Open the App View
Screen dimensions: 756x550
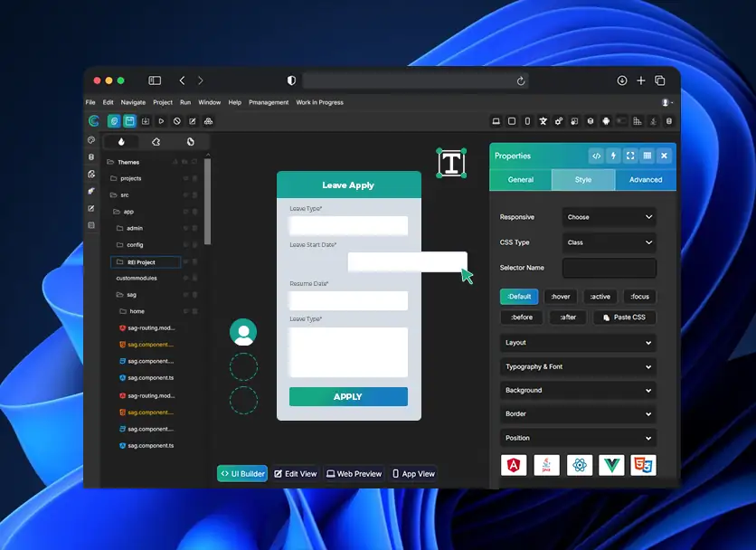click(413, 474)
